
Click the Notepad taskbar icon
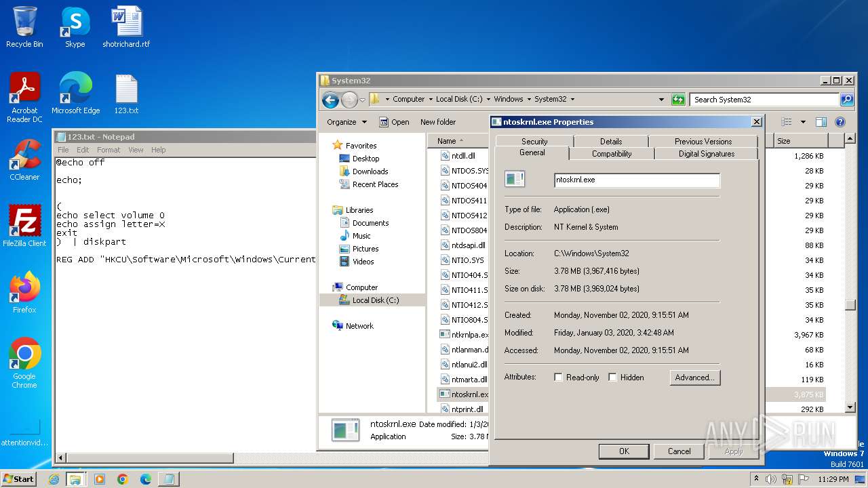(x=168, y=479)
